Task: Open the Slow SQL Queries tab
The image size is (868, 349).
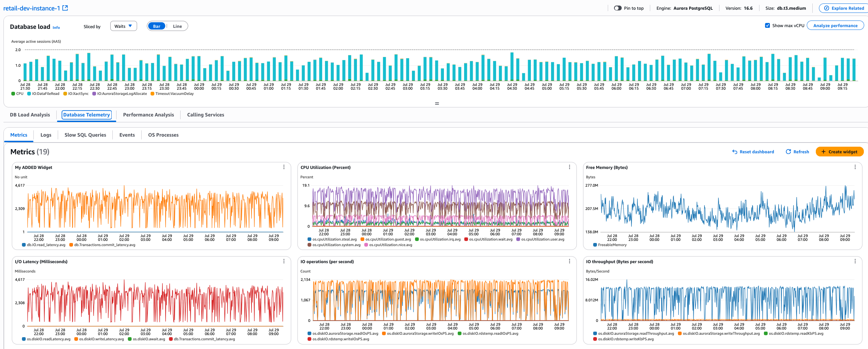Action: pos(85,135)
